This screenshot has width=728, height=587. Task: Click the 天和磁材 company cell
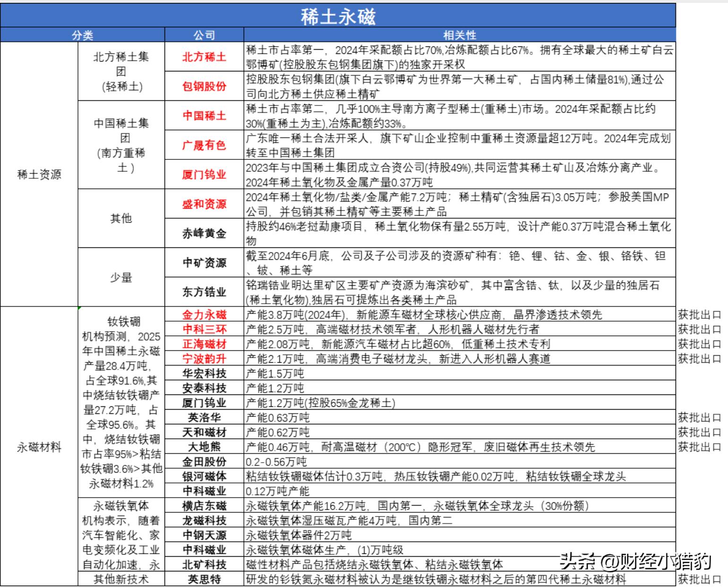pos(204,432)
